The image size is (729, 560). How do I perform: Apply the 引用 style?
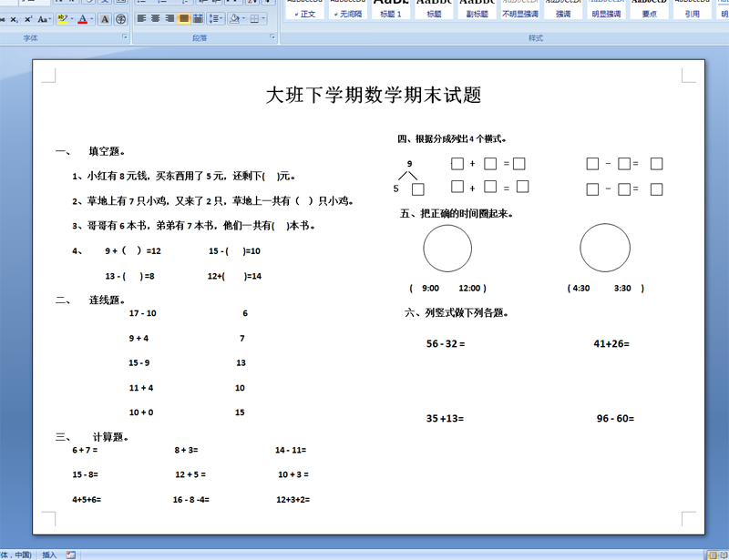[x=693, y=10]
